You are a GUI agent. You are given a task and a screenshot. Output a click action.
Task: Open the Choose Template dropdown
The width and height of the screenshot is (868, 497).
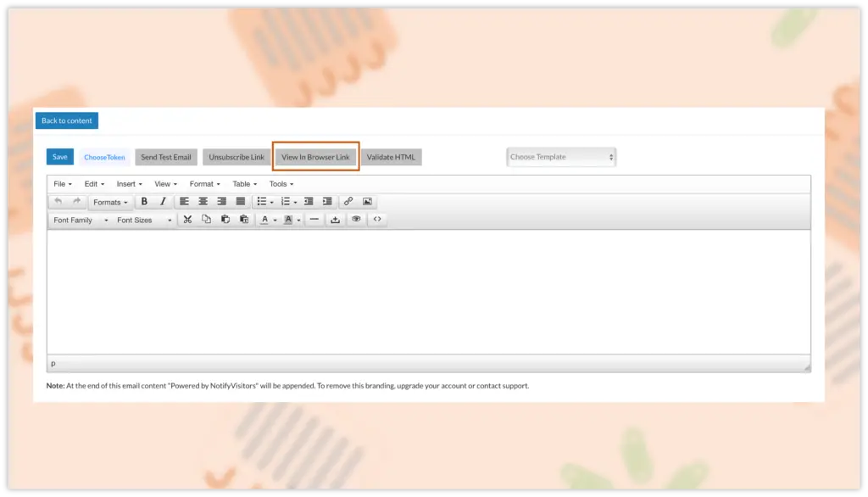click(x=561, y=157)
